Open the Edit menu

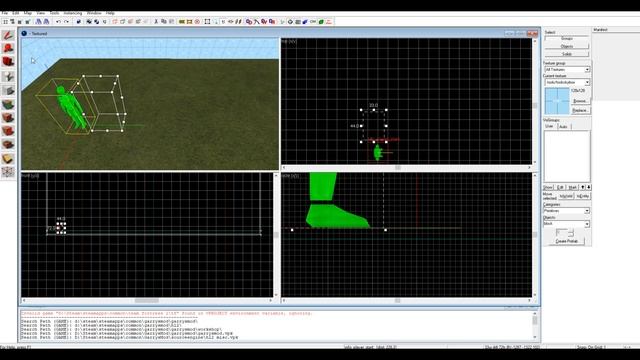[16, 13]
